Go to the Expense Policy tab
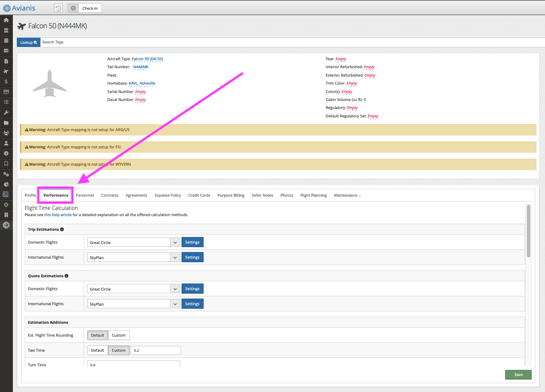 (x=168, y=195)
